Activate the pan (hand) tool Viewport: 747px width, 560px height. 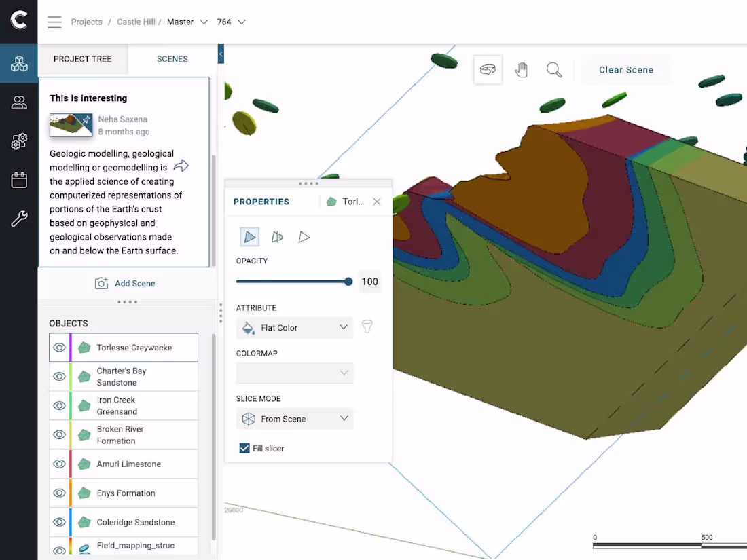[521, 69]
